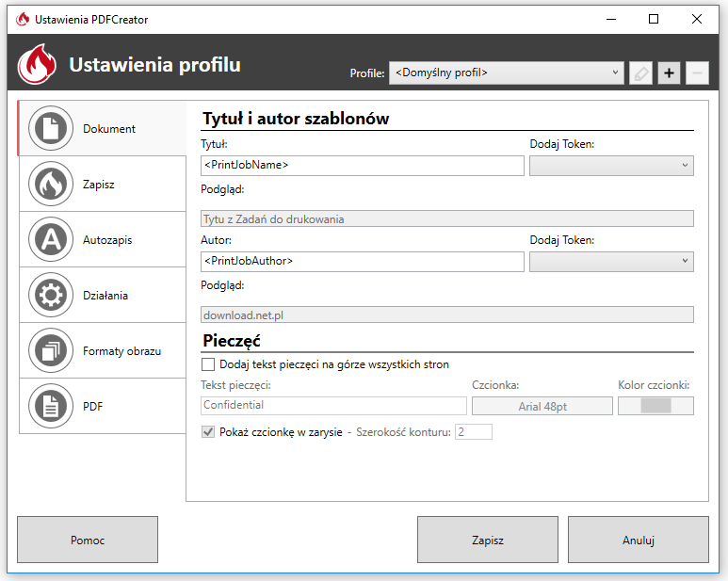Close the Ustawienia PDFCreator window
The width and height of the screenshot is (728, 581).
point(696,19)
